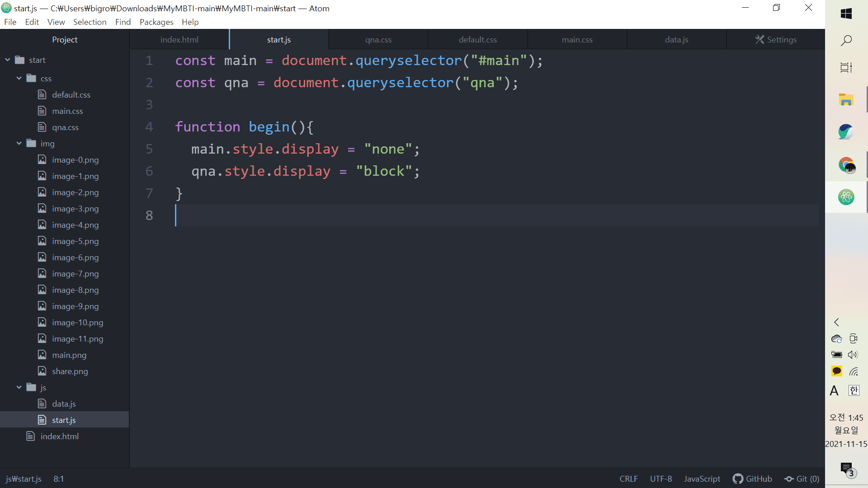Viewport: 868px width, 488px height.
Task: Open the Git (0) status panel
Action: pyautogui.click(x=802, y=479)
